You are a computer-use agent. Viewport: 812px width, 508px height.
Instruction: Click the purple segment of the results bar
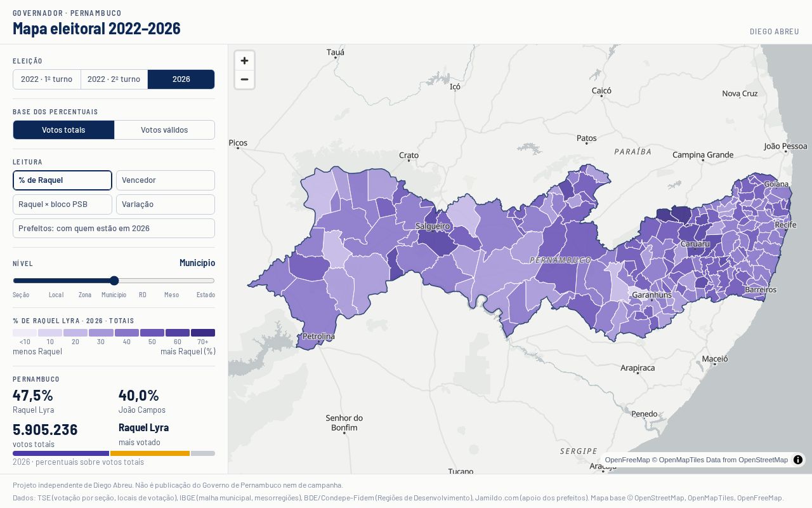[x=61, y=453]
